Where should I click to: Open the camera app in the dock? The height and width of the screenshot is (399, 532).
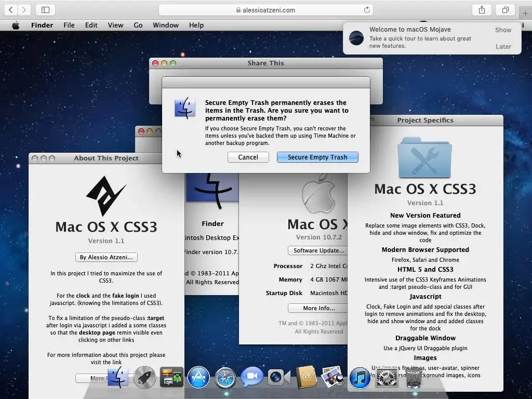279,377
